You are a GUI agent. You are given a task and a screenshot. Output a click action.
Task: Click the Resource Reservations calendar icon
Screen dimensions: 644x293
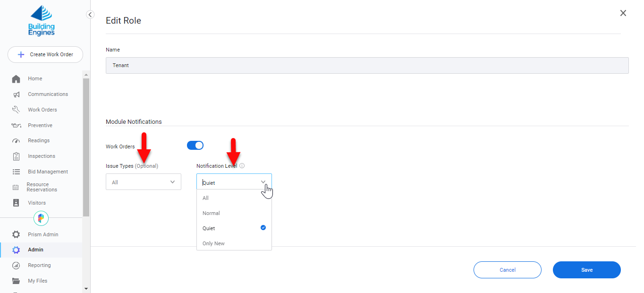(16, 187)
